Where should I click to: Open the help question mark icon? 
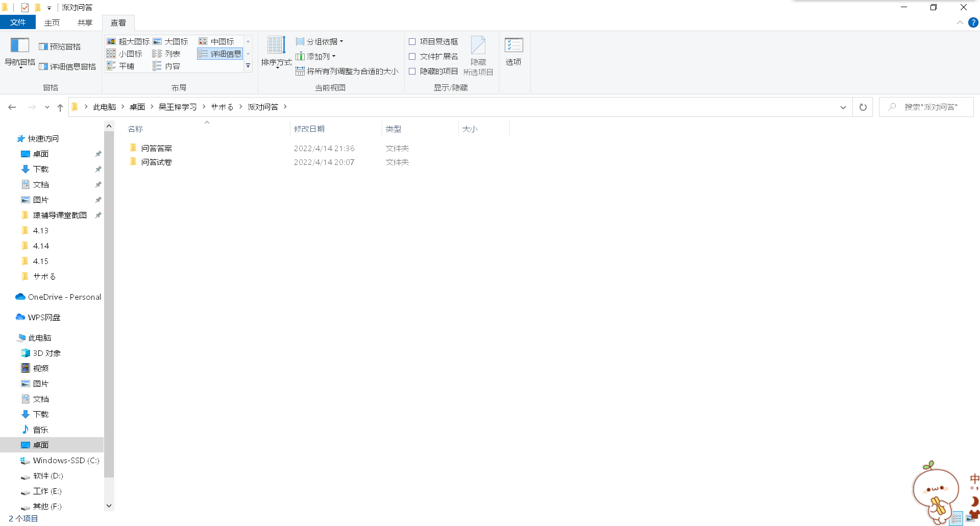tap(973, 22)
